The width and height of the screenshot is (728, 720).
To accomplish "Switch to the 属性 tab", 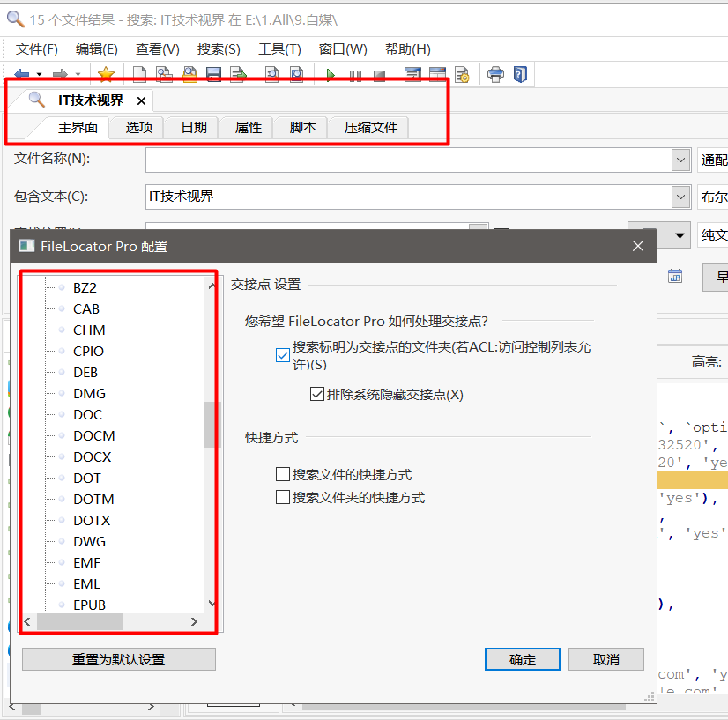I will (249, 128).
